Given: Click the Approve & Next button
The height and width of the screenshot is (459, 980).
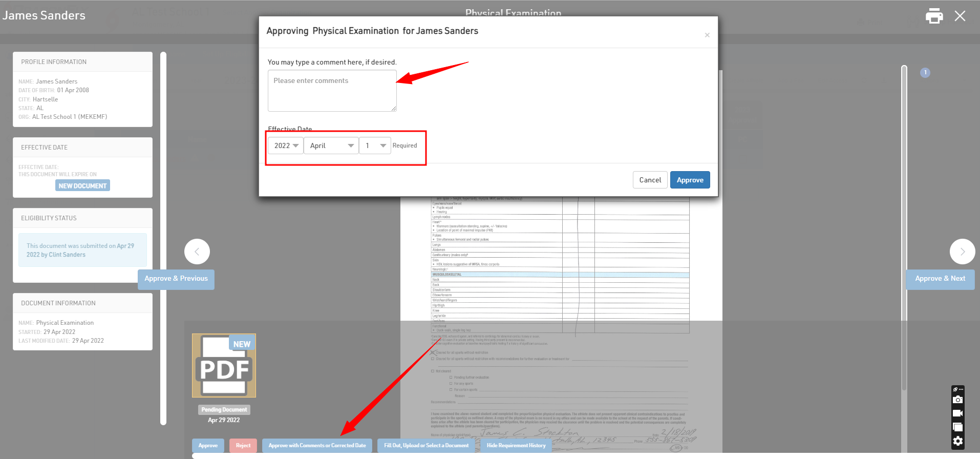Looking at the screenshot, I should tap(940, 279).
